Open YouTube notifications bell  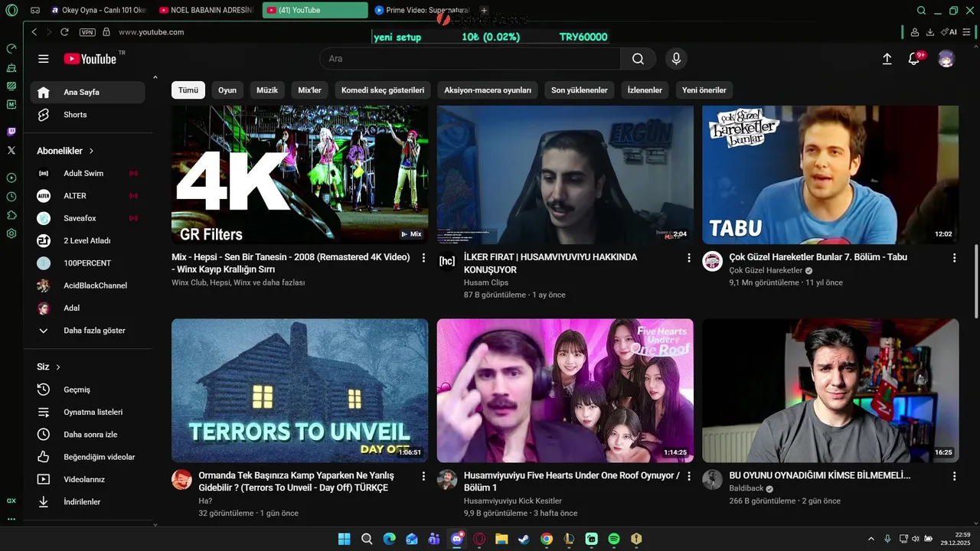click(x=914, y=59)
